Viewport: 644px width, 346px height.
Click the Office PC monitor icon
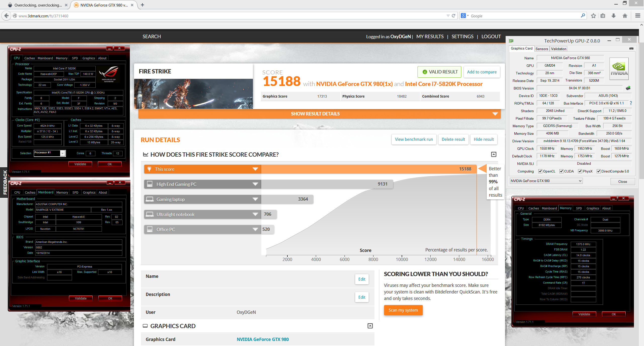pos(150,229)
